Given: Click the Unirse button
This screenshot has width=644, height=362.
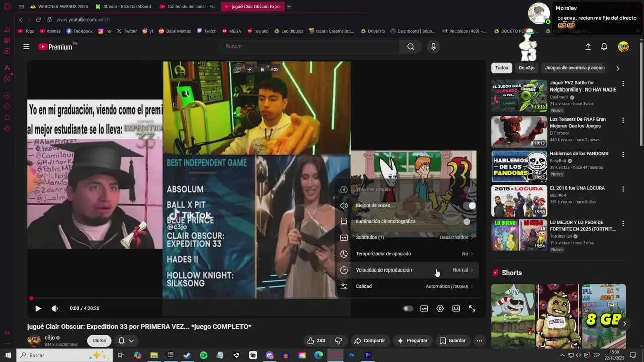Looking at the screenshot, I should pyautogui.click(x=99, y=341).
